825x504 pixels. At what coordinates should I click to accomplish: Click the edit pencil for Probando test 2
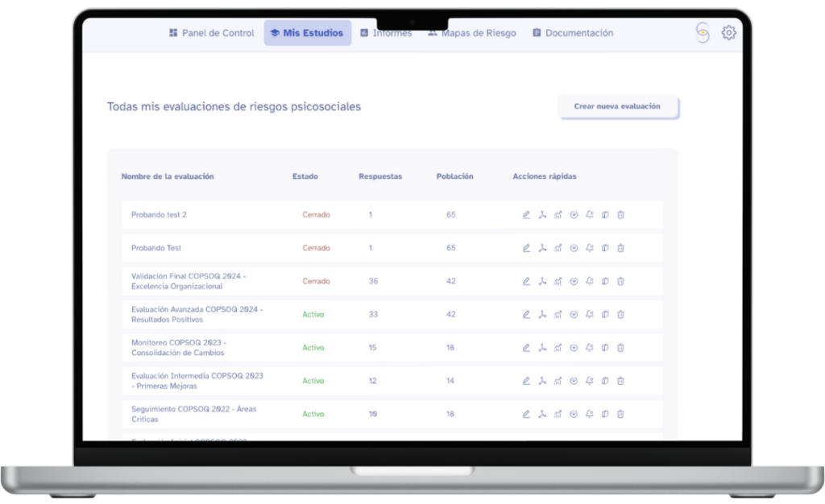click(x=526, y=215)
